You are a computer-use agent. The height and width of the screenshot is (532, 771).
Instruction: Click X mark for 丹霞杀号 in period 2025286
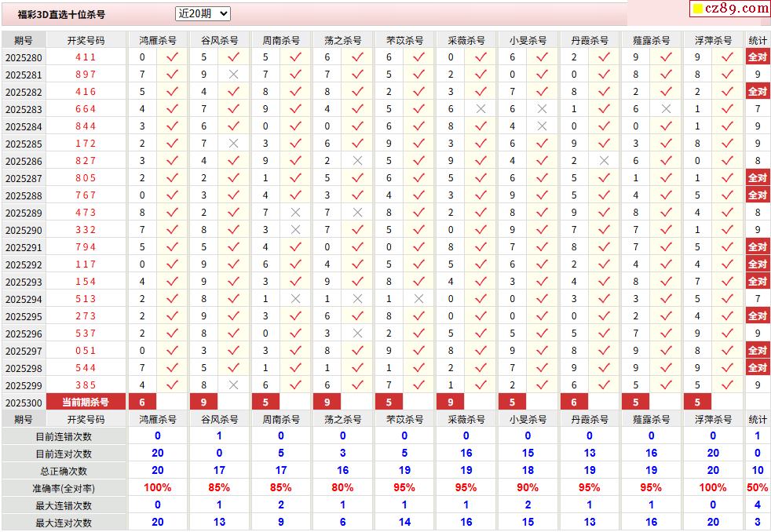(604, 161)
